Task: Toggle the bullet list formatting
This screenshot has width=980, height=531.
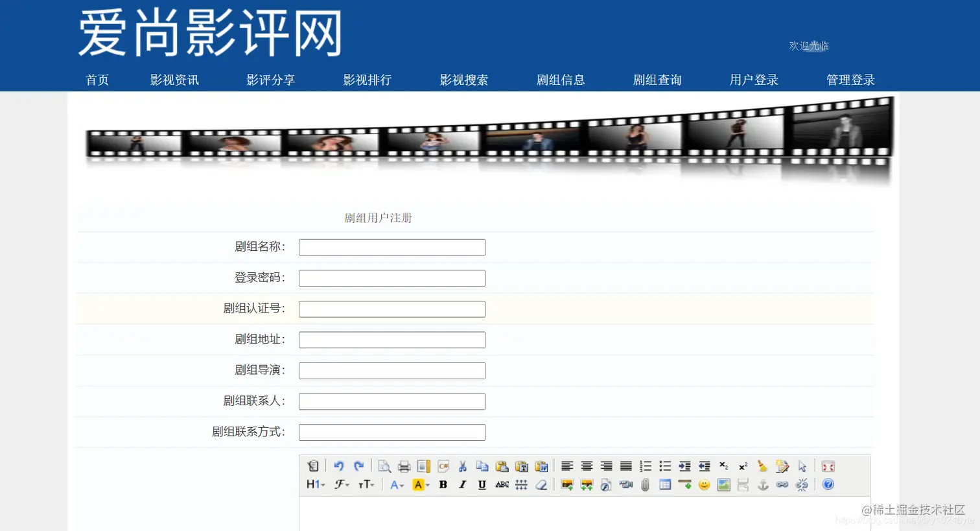Action: click(x=664, y=466)
